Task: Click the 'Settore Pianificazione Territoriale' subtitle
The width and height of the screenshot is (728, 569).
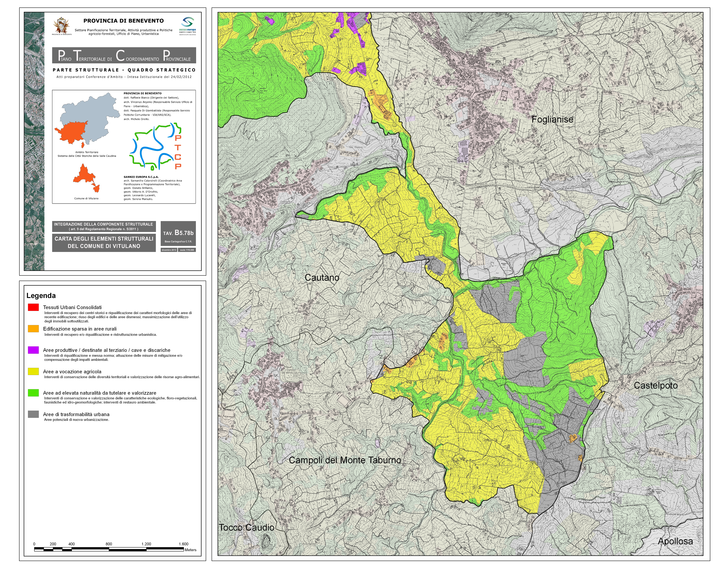Action: (124, 32)
